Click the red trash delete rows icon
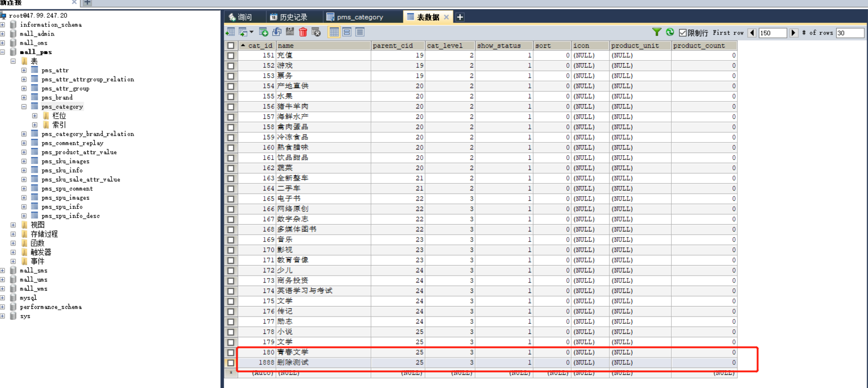 click(303, 32)
